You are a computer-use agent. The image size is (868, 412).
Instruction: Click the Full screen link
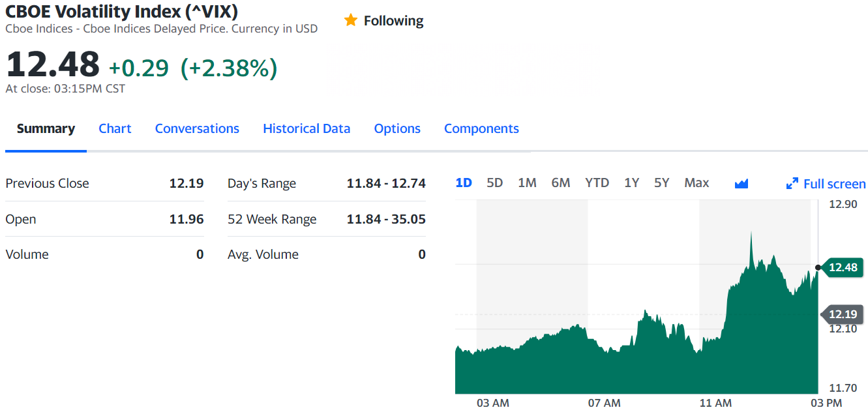(x=834, y=184)
